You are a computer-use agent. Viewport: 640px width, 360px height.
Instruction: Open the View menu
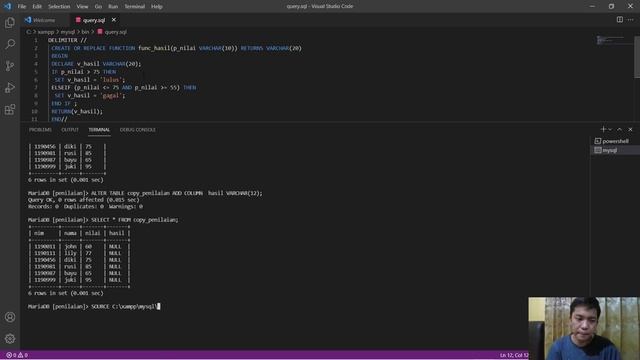(x=82, y=6)
